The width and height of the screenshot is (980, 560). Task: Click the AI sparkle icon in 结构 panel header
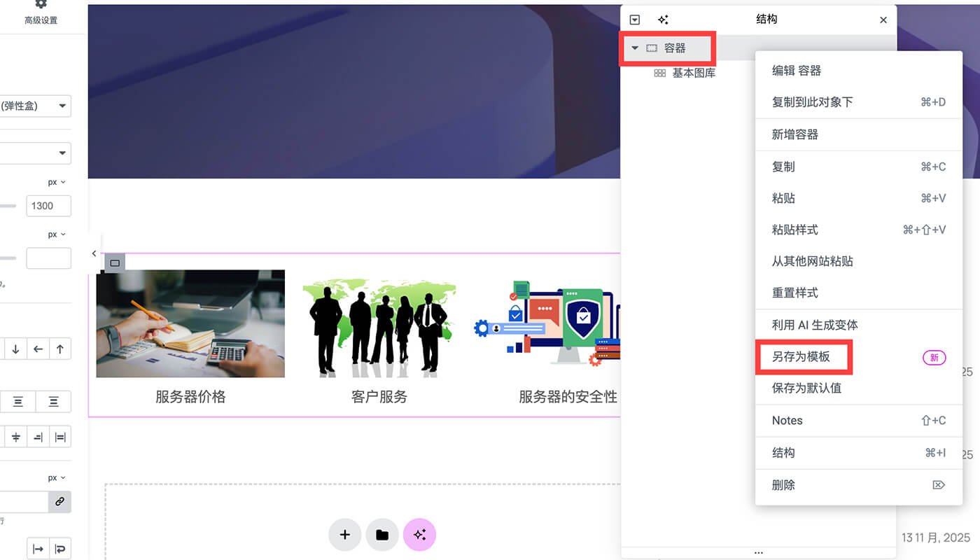coord(663,20)
